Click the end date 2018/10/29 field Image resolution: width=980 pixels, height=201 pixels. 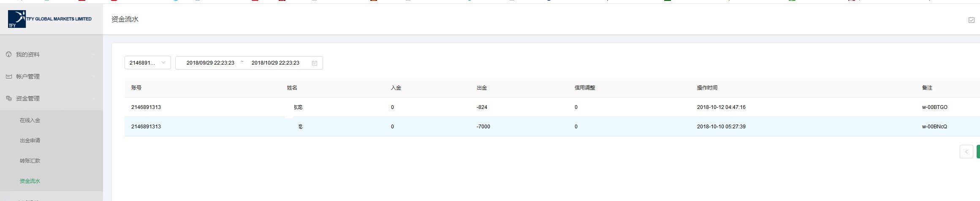(275, 63)
